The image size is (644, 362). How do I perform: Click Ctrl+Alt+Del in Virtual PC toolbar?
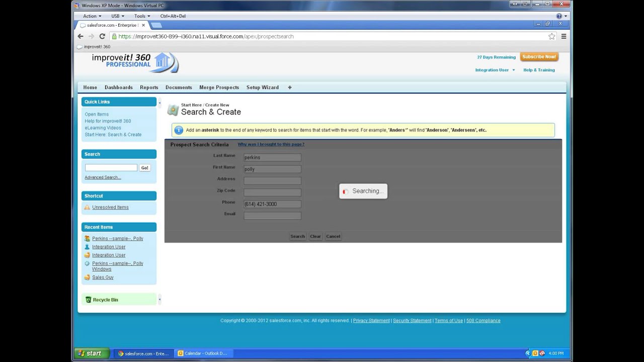[x=173, y=16]
